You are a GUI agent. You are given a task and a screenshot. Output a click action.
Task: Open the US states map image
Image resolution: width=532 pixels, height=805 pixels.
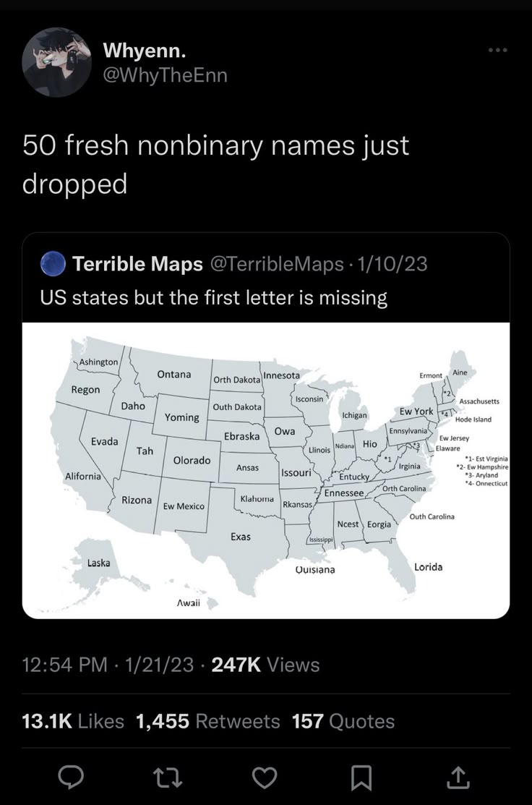point(265,470)
